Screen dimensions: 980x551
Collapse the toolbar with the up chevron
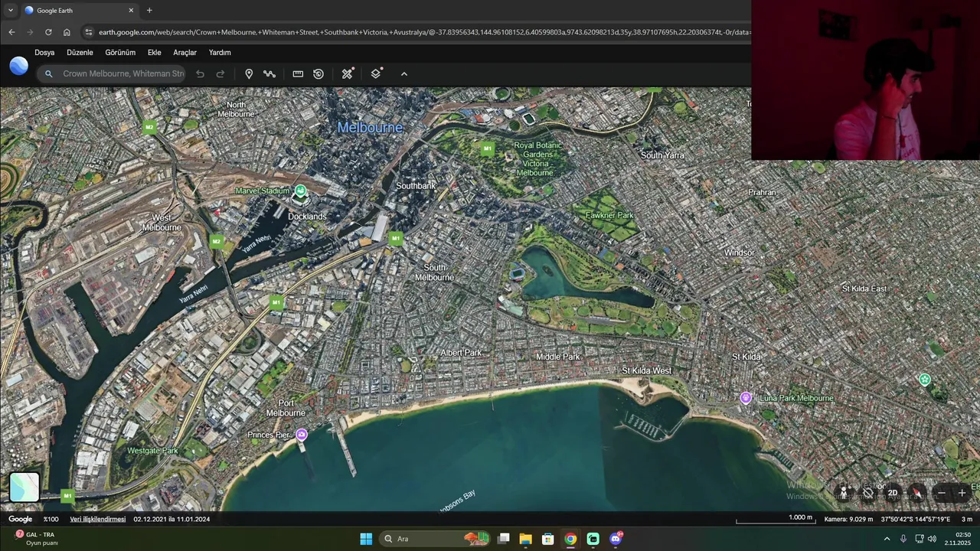click(404, 73)
